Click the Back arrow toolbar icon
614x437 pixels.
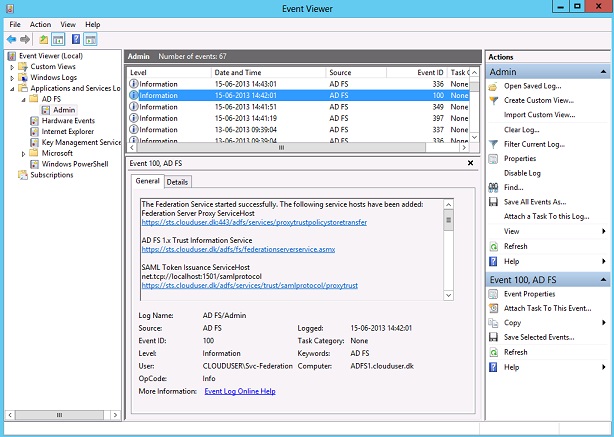point(12,39)
